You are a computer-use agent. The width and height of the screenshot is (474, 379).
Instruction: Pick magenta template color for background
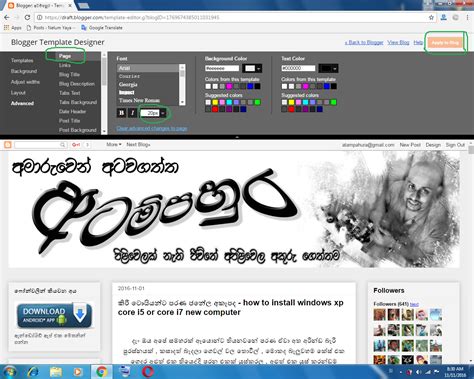pos(229,86)
